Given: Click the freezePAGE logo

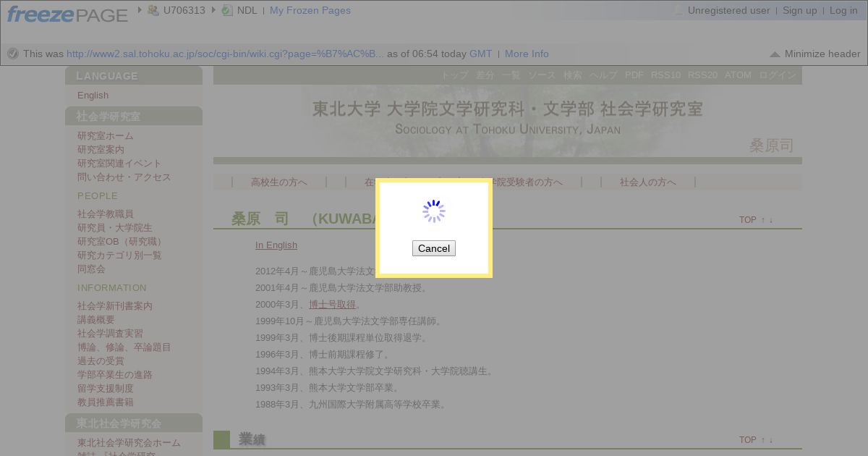Looking at the screenshot, I should (67, 13).
